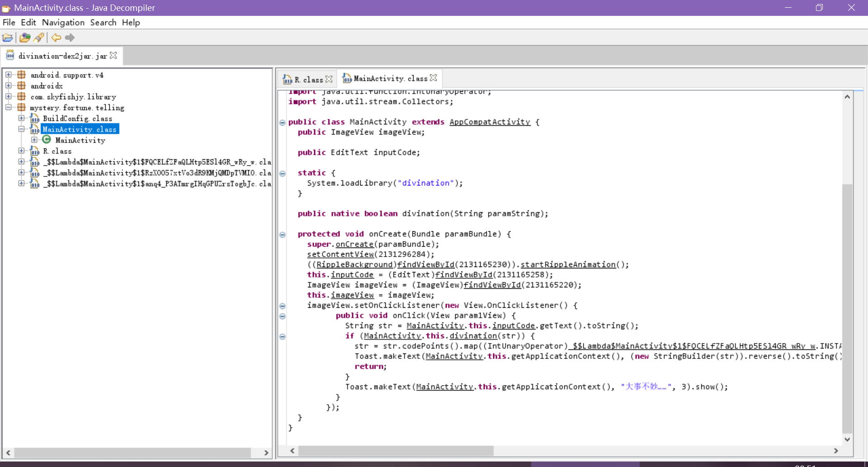
Task: Select BuildConfig.class in the tree
Action: pyautogui.click(x=77, y=119)
